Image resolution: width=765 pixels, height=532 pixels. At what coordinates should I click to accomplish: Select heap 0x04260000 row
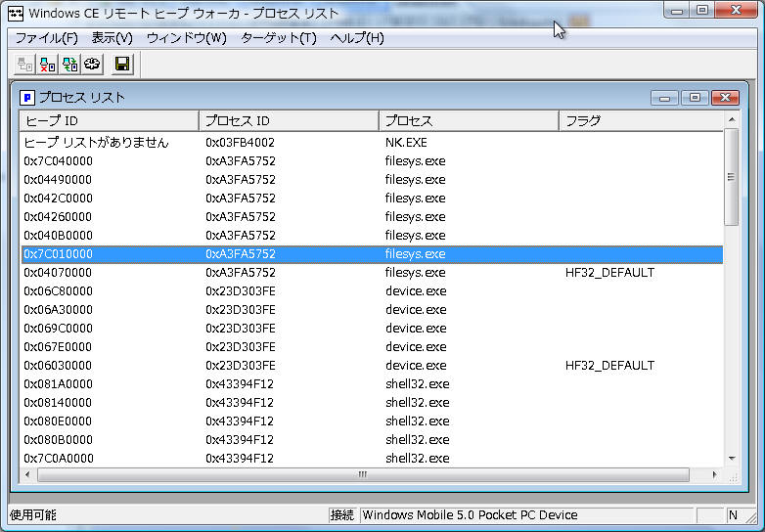pyautogui.click(x=372, y=216)
